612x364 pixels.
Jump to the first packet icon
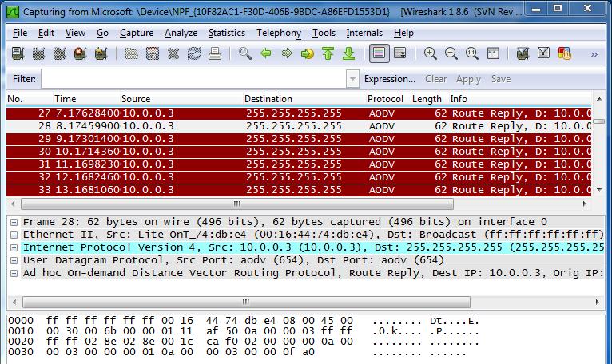[x=328, y=53]
